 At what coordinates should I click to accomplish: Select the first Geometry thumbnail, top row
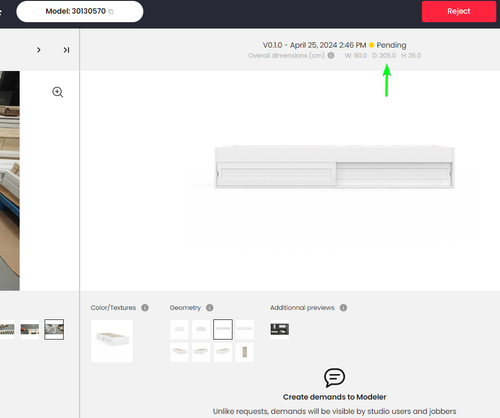[x=179, y=329]
